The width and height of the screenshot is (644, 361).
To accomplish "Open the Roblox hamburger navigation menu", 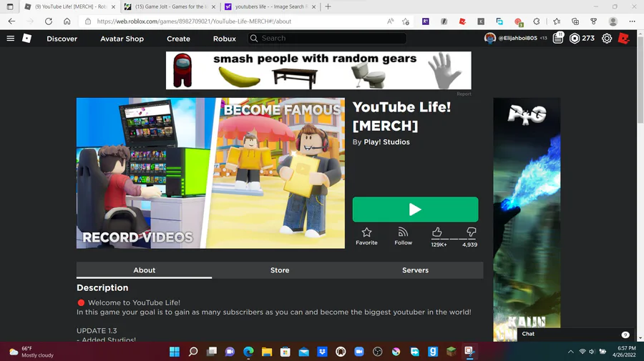I will pyautogui.click(x=11, y=38).
